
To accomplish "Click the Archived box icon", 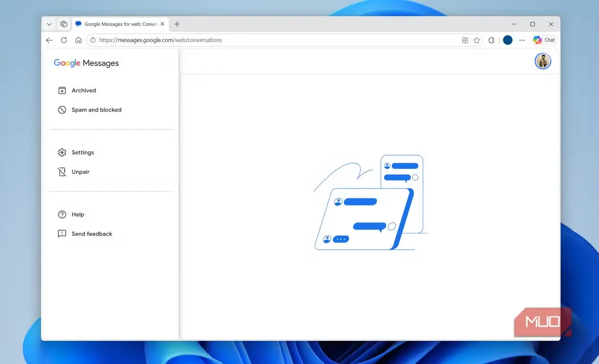I will click(x=62, y=91).
